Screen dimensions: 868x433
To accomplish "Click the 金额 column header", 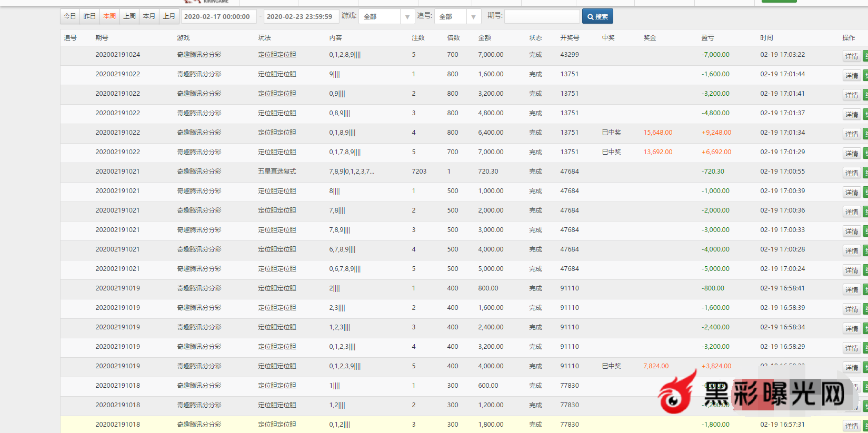I will [484, 38].
